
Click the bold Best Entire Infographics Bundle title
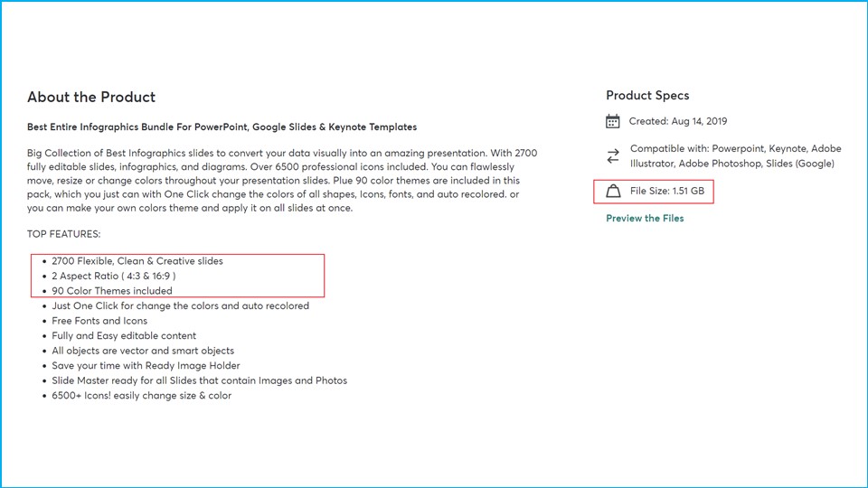click(x=222, y=127)
